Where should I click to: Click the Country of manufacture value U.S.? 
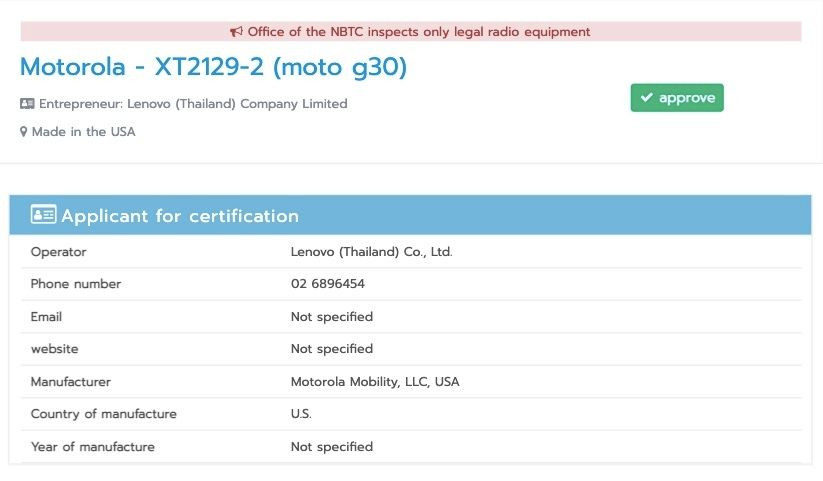pyautogui.click(x=301, y=414)
